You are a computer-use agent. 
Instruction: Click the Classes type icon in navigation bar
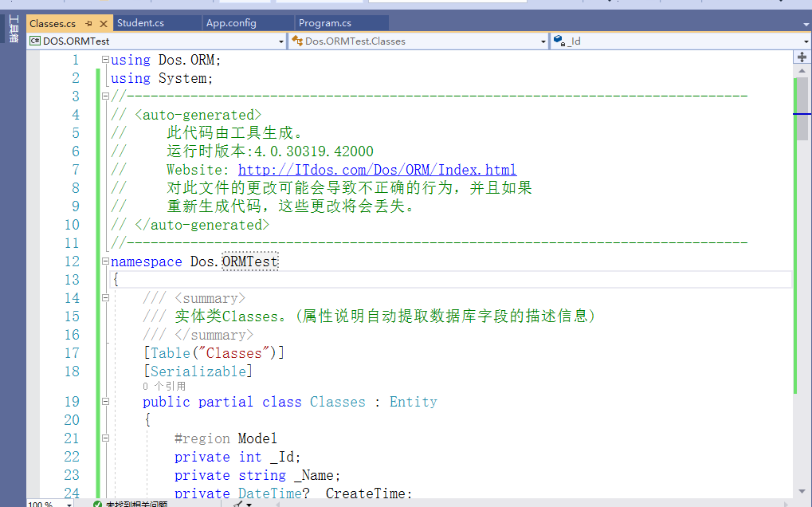pos(299,41)
